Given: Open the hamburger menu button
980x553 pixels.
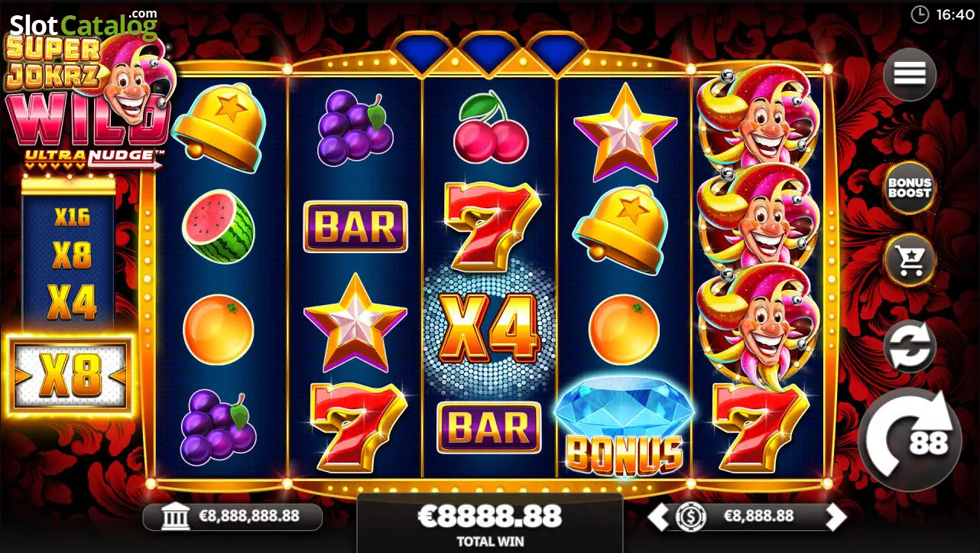Looking at the screenshot, I should click(x=910, y=74).
